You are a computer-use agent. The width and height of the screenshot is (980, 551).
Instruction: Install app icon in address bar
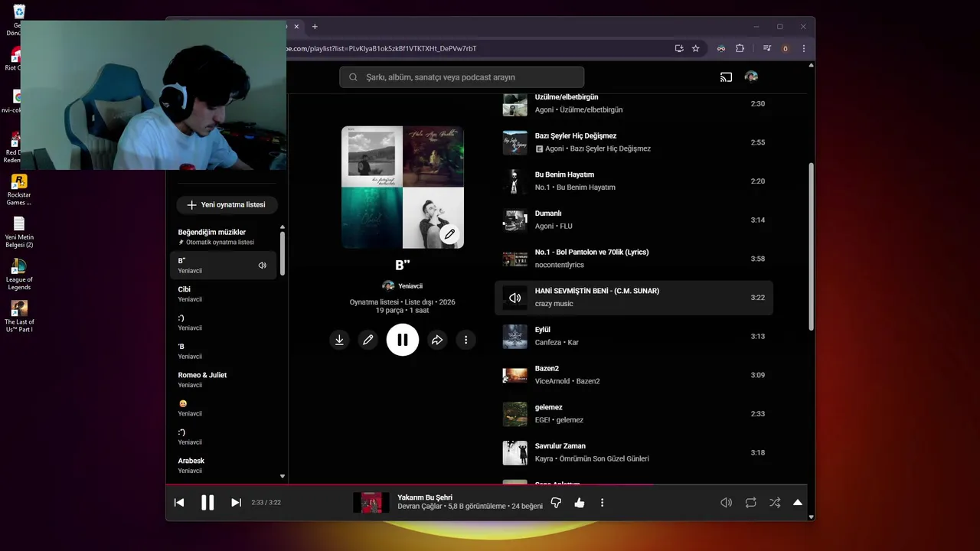[x=678, y=48]
